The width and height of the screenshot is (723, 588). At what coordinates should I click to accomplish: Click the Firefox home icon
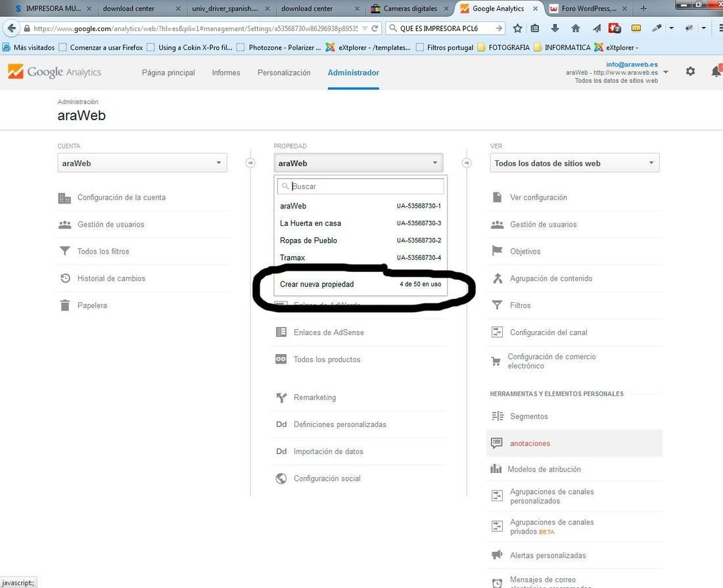tap(576, 28)
